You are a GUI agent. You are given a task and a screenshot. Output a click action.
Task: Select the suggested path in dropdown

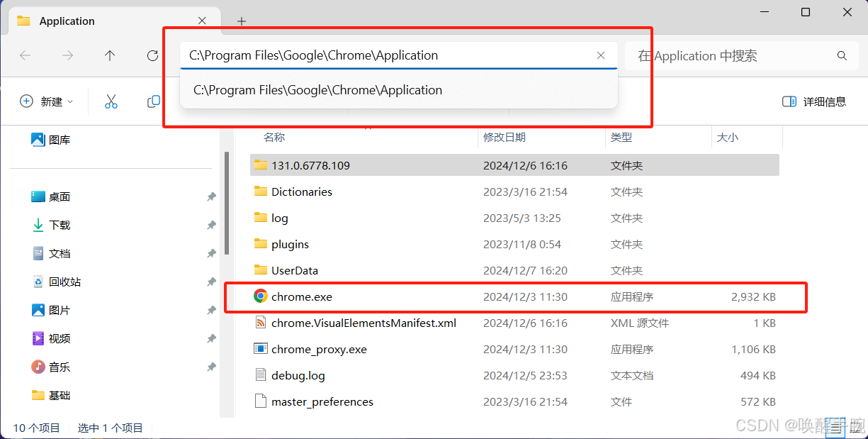pyautogui.click(x=399, y=90)
